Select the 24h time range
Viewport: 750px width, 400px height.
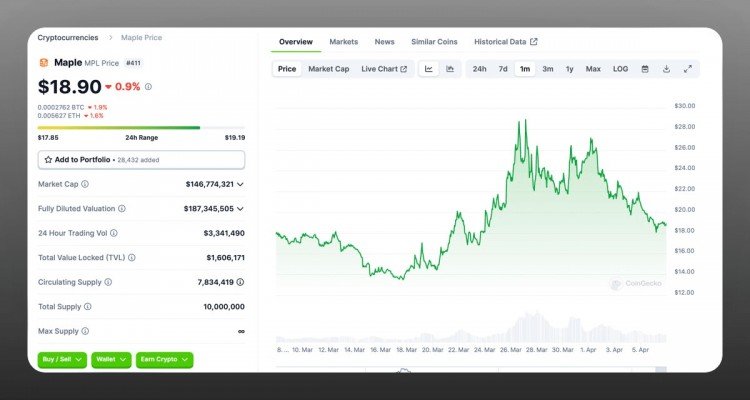(479, 69)
